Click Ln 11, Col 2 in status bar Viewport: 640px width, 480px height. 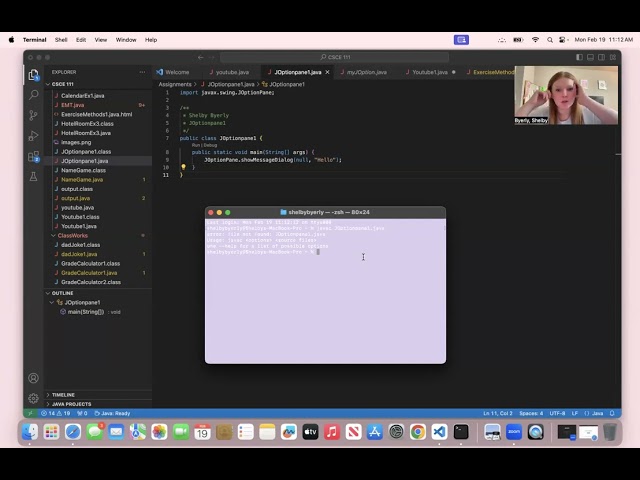[498, 413]
